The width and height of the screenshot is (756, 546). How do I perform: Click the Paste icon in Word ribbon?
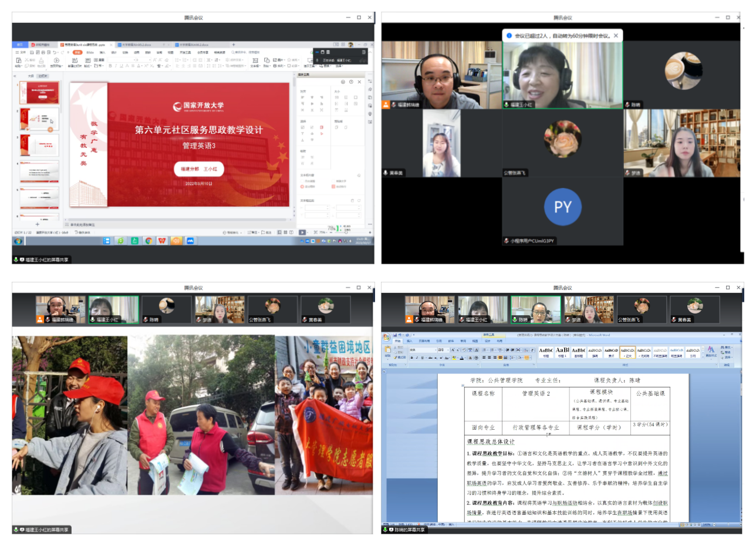388,351
